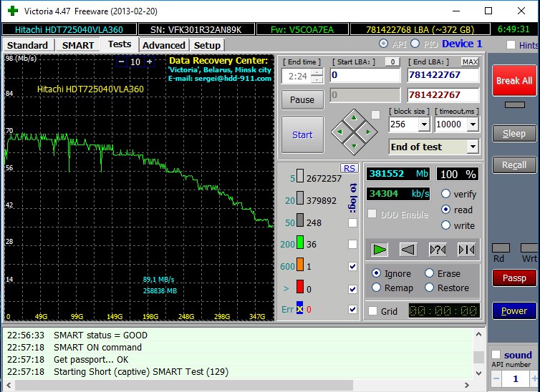Click the orange 600 ms block indicator
This screenshot has height=392, width=540.
300,264
